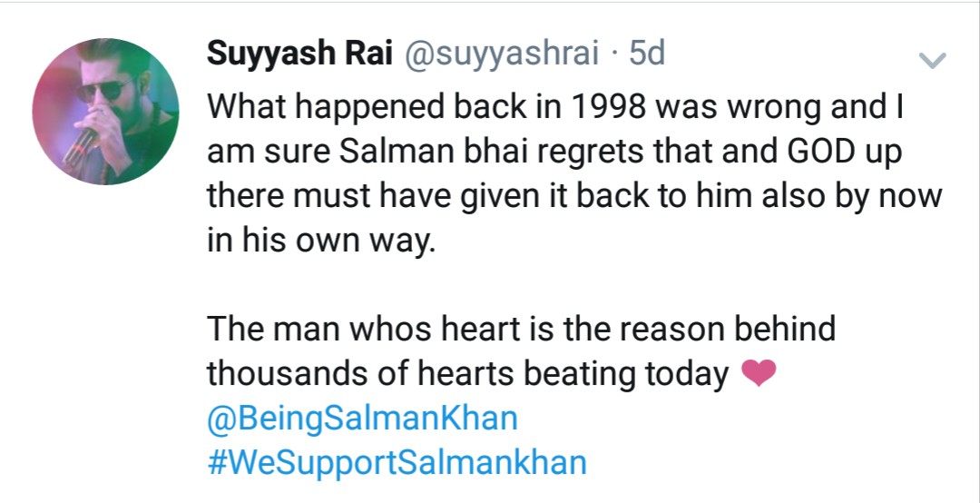Expand the tweet options chevron
This screenshot has width=980, height=503.
click(932, 60)
